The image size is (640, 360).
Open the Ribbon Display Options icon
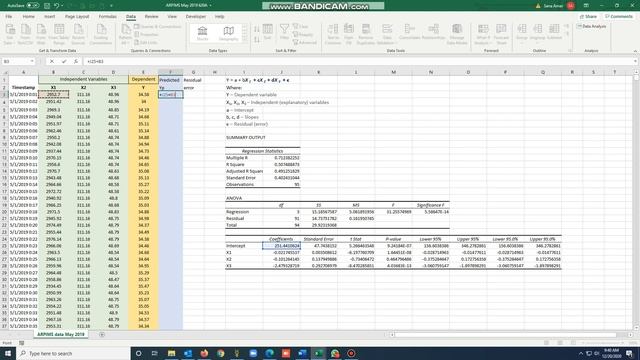click(586, 6)
